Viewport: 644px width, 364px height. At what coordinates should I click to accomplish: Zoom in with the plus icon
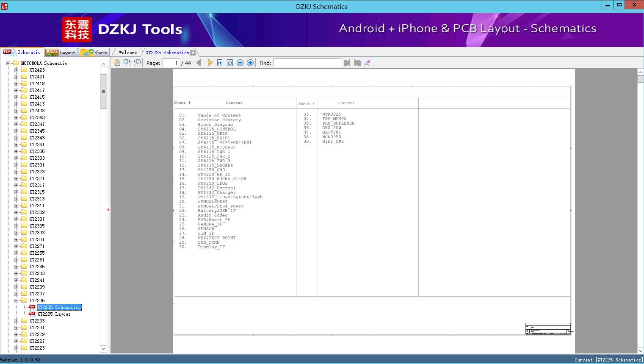(x=250, y=63)
